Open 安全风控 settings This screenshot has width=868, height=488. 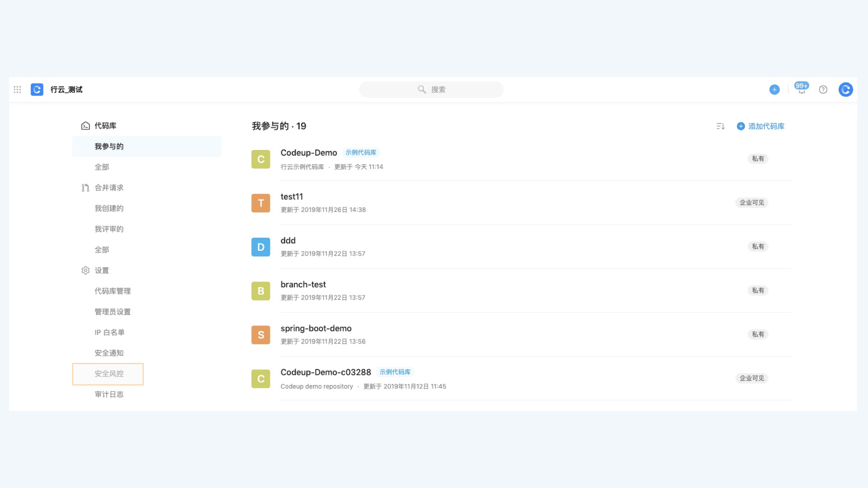tap(108, 374)
